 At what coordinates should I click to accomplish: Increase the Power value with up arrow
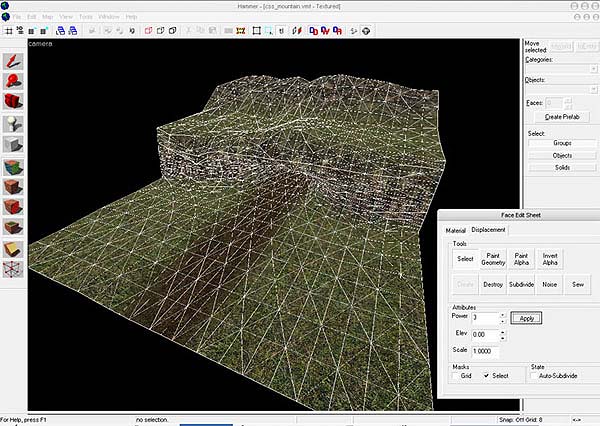point(502,313)
